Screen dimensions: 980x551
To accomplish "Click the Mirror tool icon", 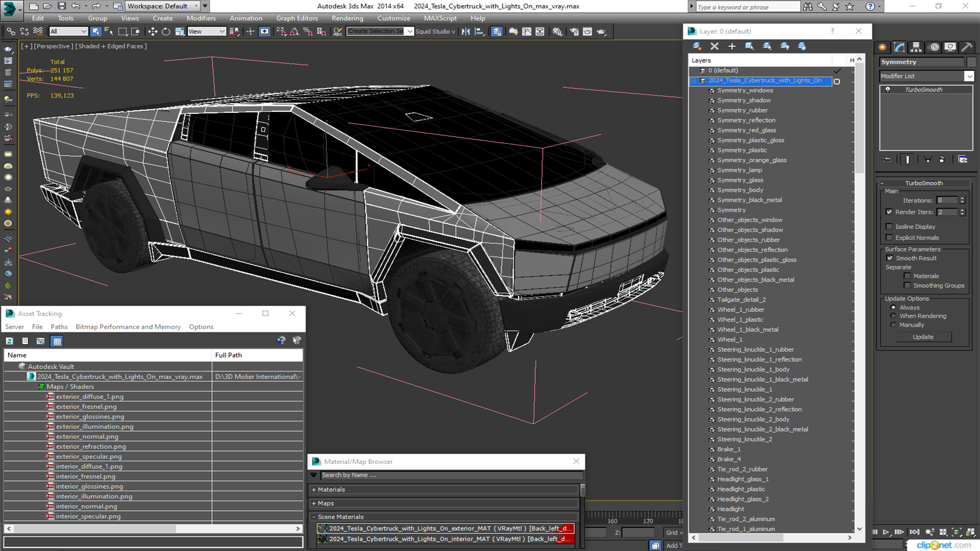I will click(x=465, y=32).
